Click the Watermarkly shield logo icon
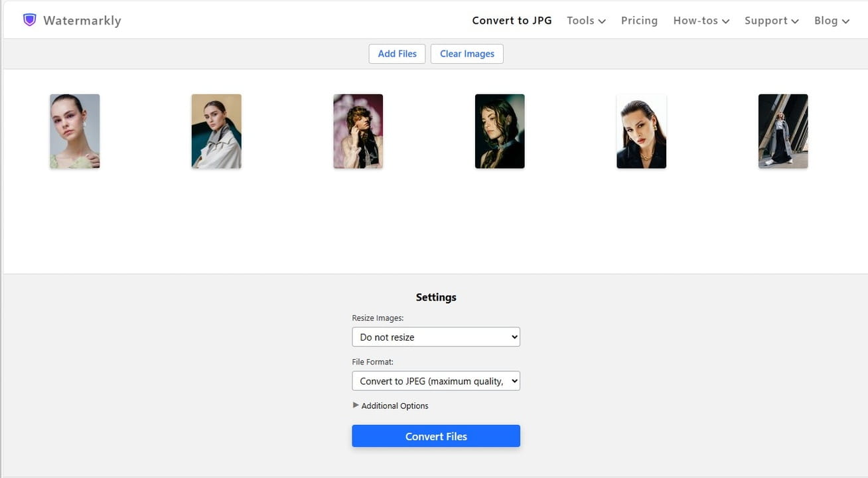 tap(29, 20)
